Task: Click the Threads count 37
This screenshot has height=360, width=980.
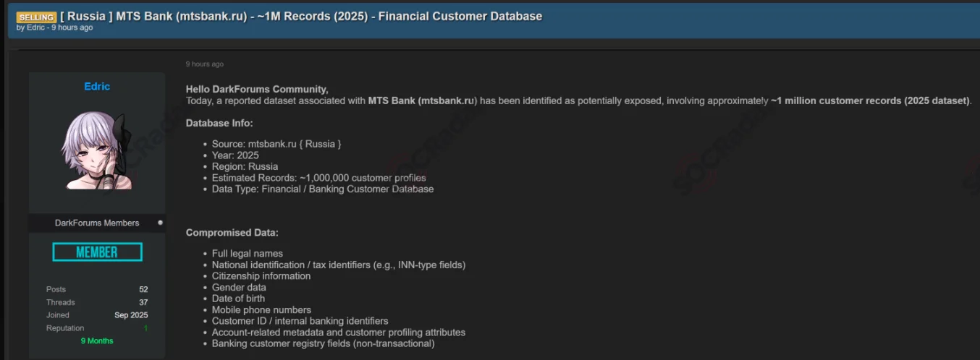Action: [x=143, y=302]
